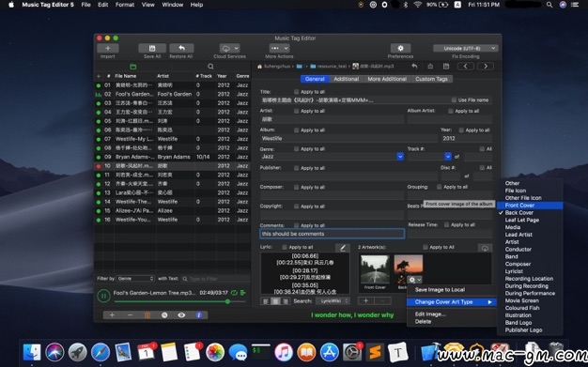Open the Format menu in menu bar
Screen dimensions: 588x367
click(125, 5)
